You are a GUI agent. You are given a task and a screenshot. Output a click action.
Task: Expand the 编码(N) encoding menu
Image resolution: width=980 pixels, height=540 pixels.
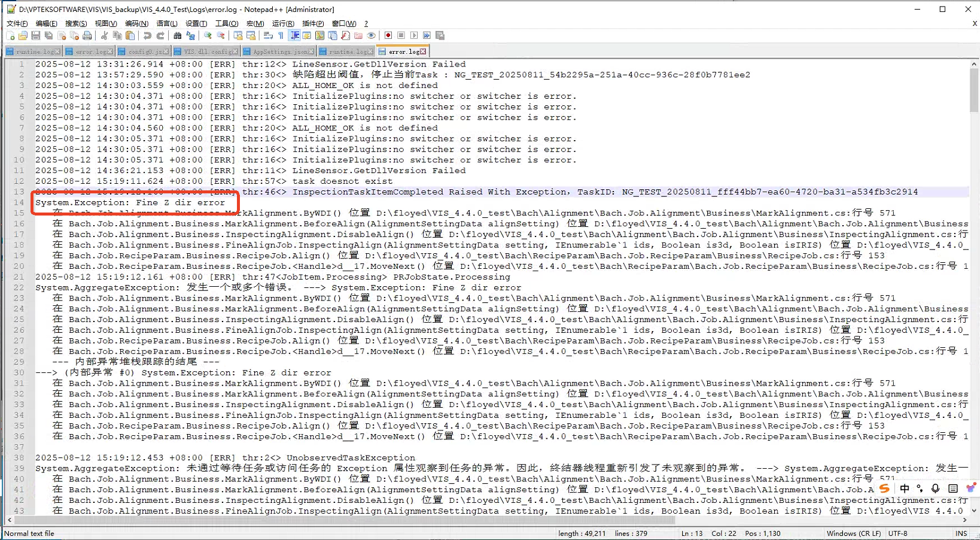click(x=136, y=23)
